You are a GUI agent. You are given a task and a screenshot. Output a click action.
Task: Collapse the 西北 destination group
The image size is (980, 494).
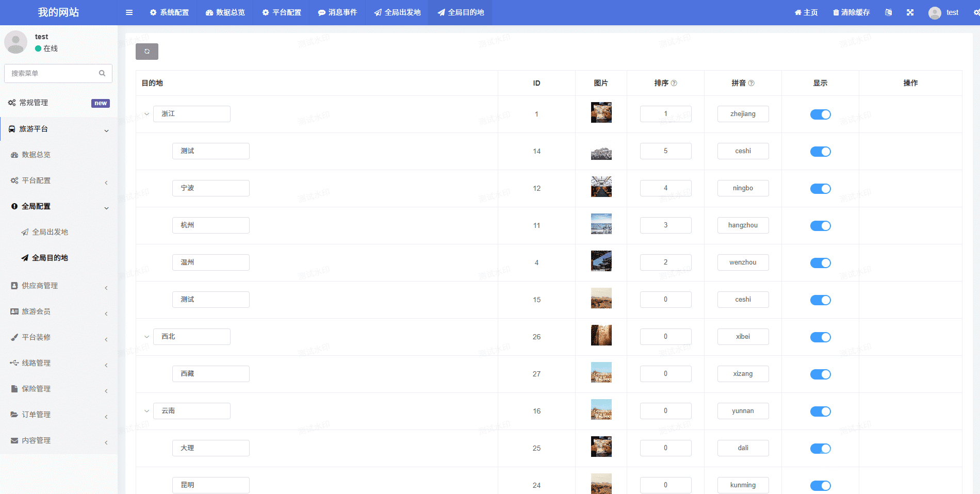[x=146, y=337]
